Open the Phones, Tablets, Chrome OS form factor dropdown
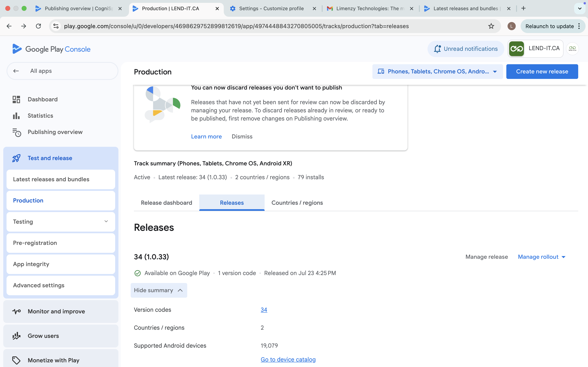Screen dimensions: 588x367 437,72
